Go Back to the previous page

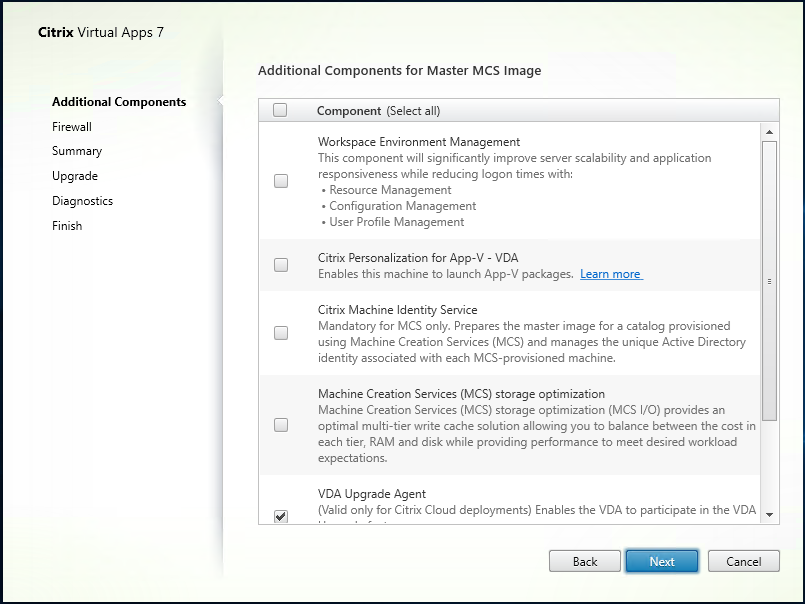[585, 561]
